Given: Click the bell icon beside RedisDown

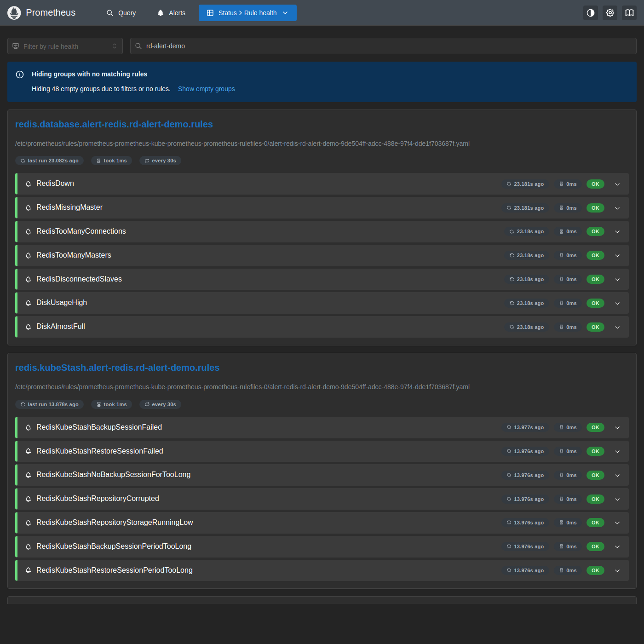Looking at the screenshot, I should coord(28,184).
